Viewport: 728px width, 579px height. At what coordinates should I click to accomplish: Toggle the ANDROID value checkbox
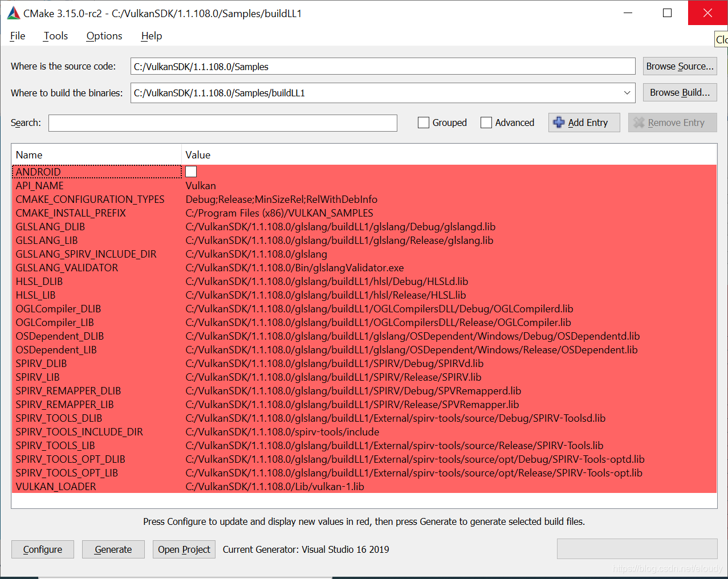pyautogui.click(x=191, y=172)
